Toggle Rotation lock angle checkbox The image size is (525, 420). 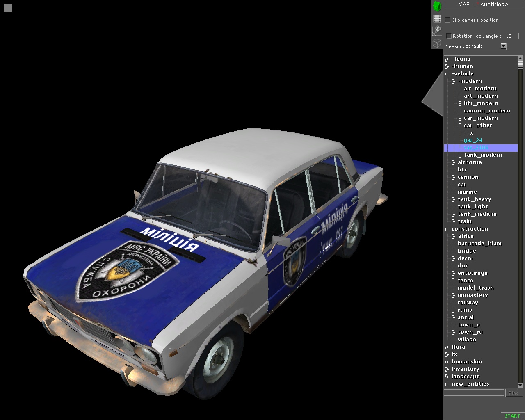[449, 36]
